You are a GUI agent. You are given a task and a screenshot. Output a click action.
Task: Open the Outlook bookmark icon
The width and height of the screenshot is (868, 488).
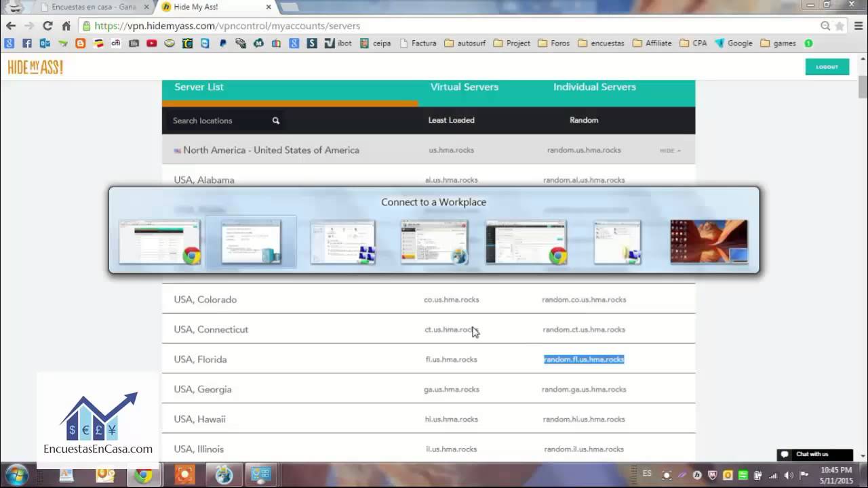(45, 43)
